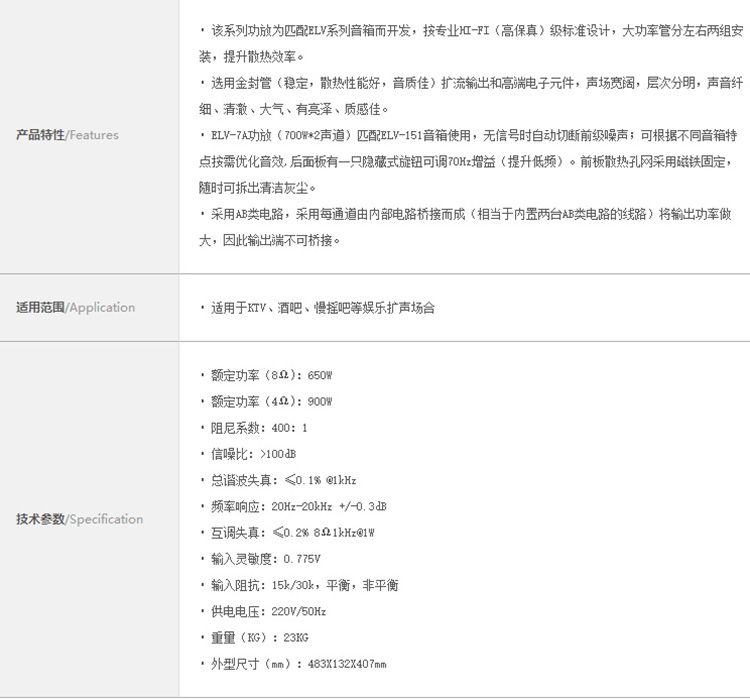Click the 供电电压 220V/50Hz spec
750x699 pixels.
264,611
